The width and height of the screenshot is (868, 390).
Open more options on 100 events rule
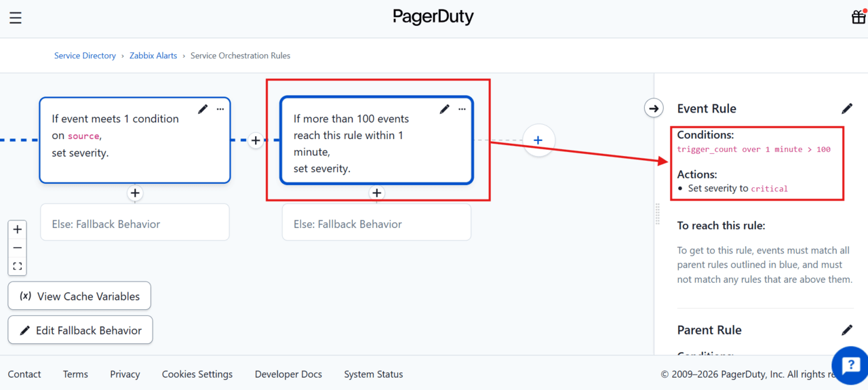[462, 109]
